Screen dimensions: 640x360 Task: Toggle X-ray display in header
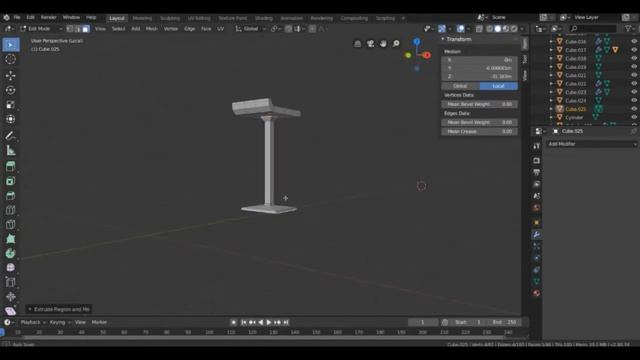[x=479, y=29]
